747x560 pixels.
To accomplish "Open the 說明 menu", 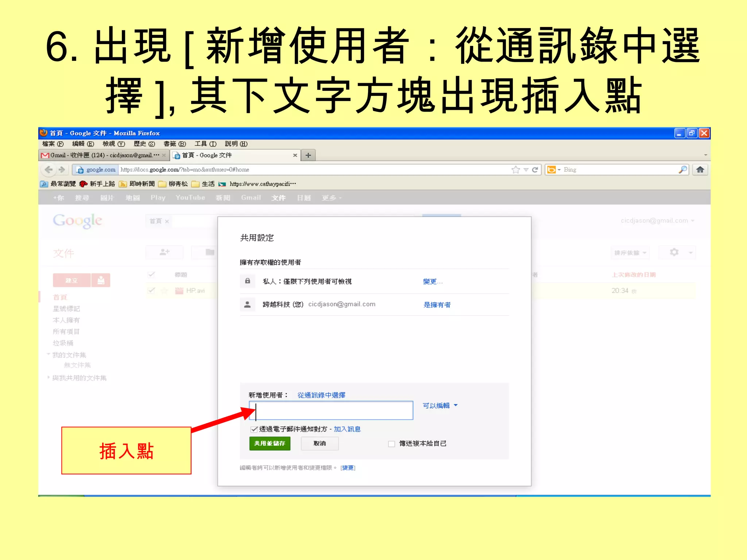I will pos(236,144).
